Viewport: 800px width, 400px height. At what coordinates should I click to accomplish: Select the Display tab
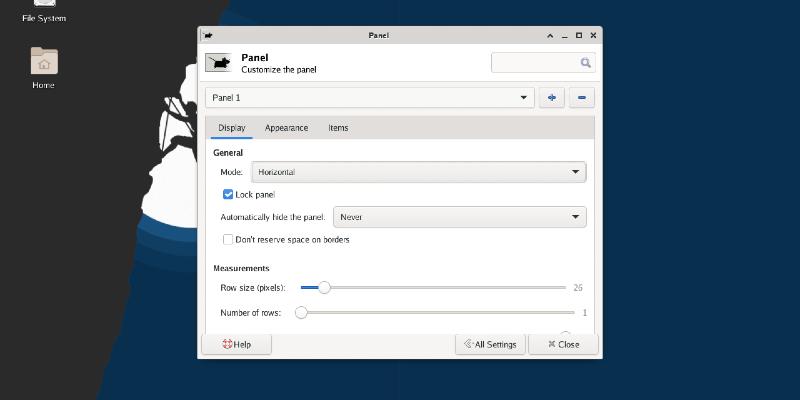[232, 128]
